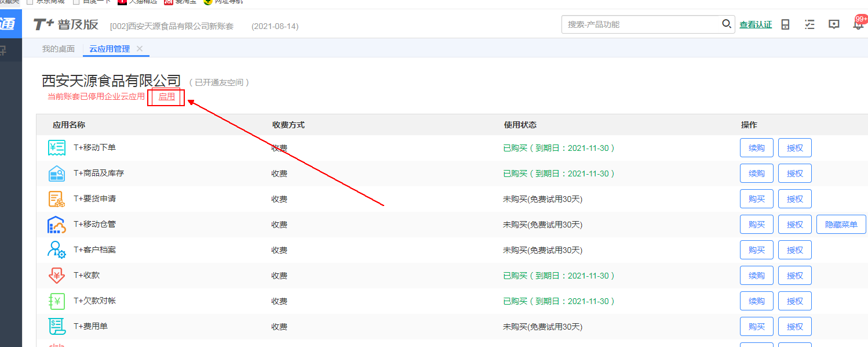
Task: Click the 已开通友空间 label
Action: (220, 83)
